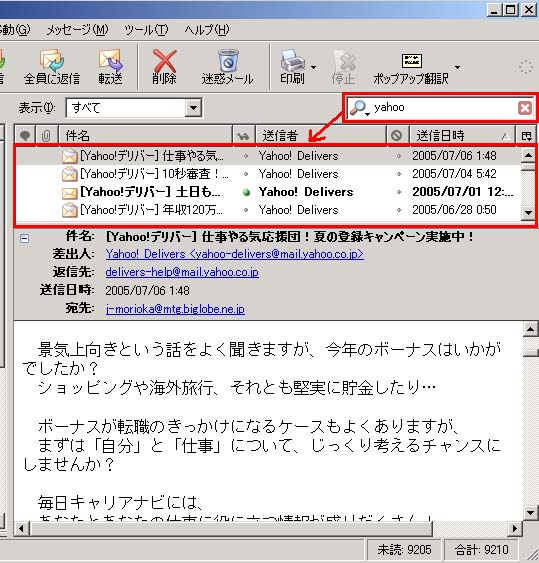Sort messages by 送信日時 column
The image size is (539, 563).
[463, 136]
